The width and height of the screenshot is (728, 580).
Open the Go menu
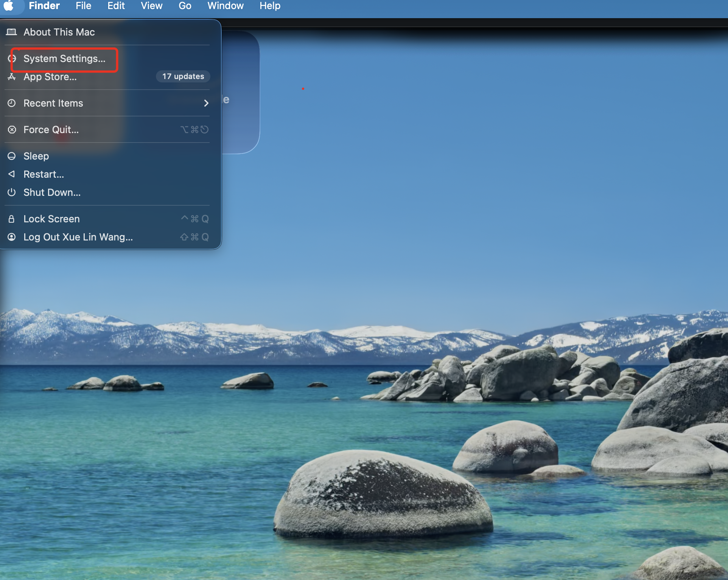(x=185, y=6)
